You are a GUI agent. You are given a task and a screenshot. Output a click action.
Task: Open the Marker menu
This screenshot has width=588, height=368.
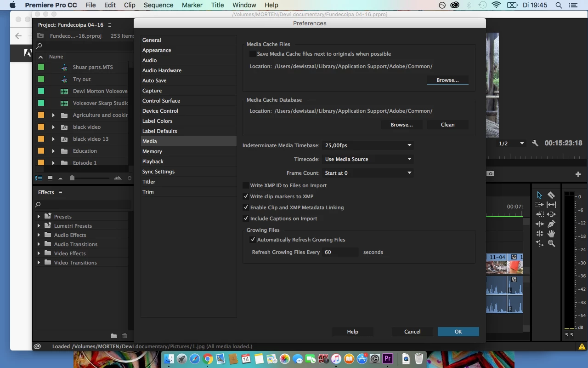(192, 5)
